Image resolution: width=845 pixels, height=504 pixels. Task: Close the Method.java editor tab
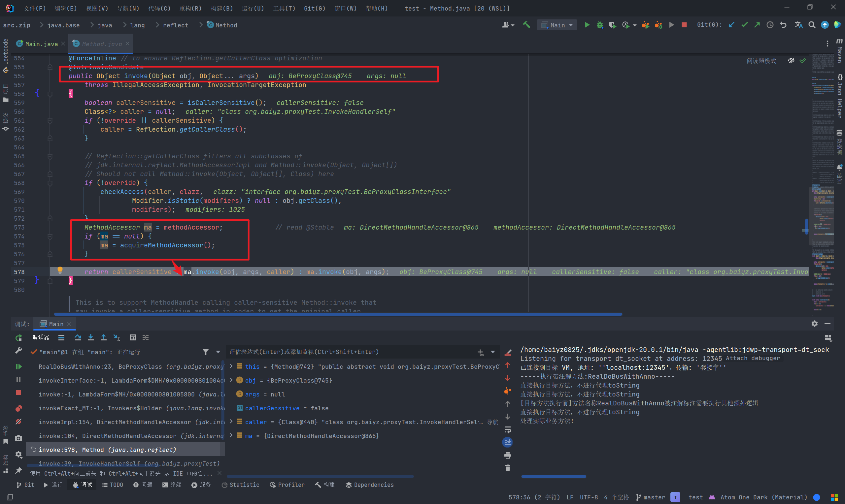coord(127,44)
